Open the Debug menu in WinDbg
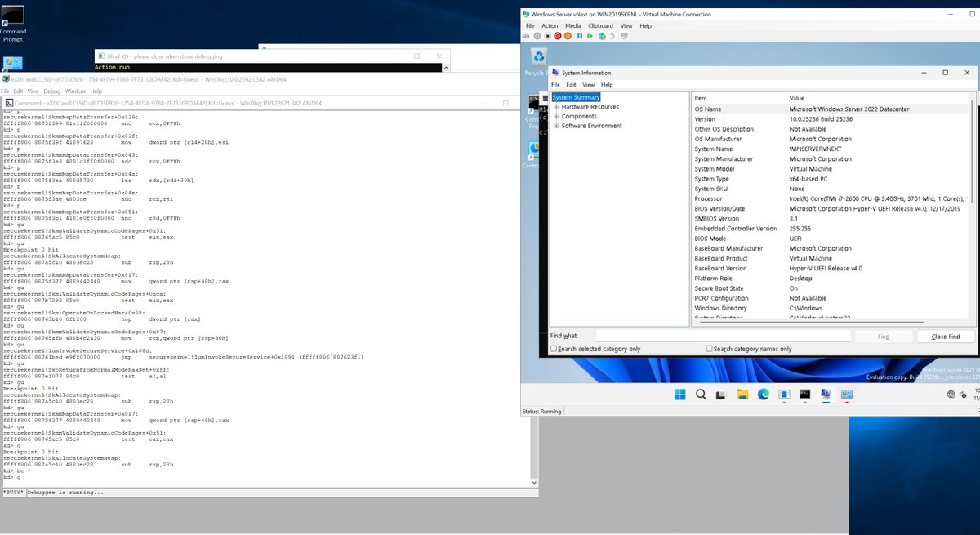Screen dimensions: 980x535 52,91
